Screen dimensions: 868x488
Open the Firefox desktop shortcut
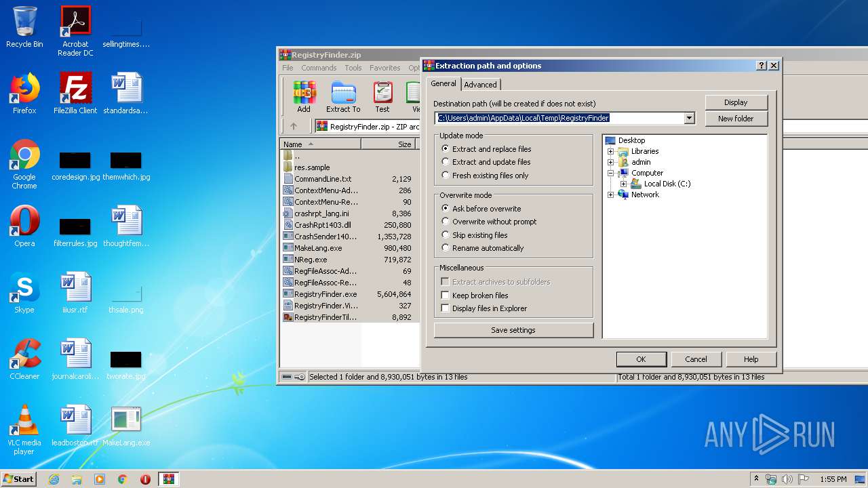click(x=24, y=94)
